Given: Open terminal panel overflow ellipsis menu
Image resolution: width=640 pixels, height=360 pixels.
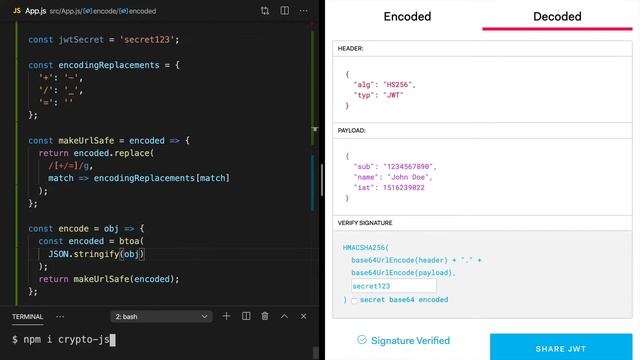Looking at the screenshot, I should (x=60, y=317).
